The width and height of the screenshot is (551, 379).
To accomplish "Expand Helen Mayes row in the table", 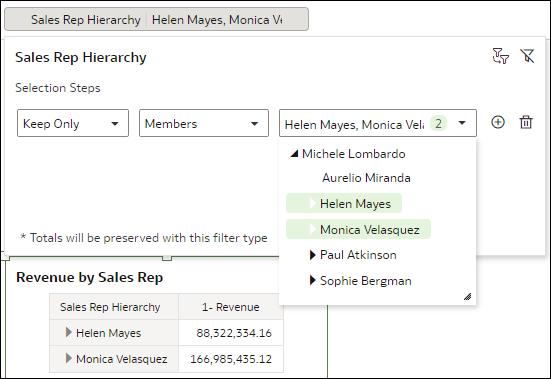I will 69,332.
